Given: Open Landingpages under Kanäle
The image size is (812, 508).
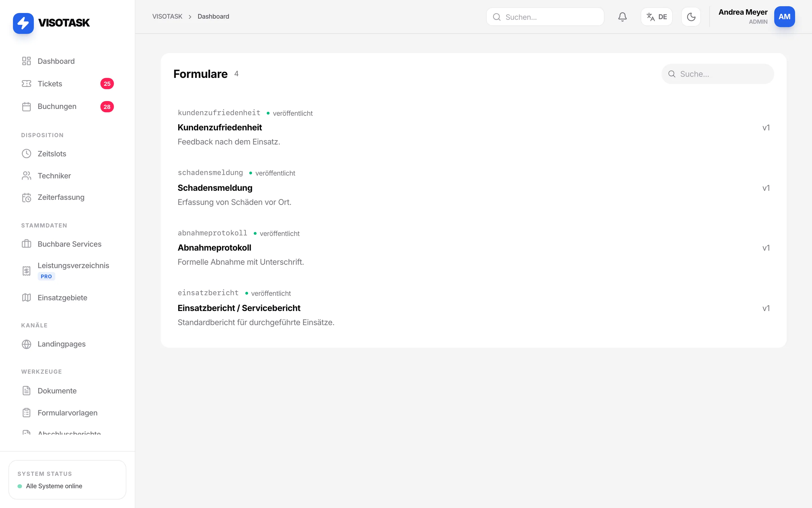Looking at the screenshot, I should coord(67,344).
